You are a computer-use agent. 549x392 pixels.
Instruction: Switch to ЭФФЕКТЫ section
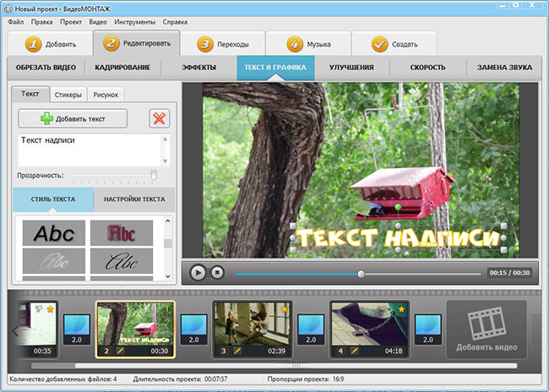pyautogui.click(x=198, y=68)
